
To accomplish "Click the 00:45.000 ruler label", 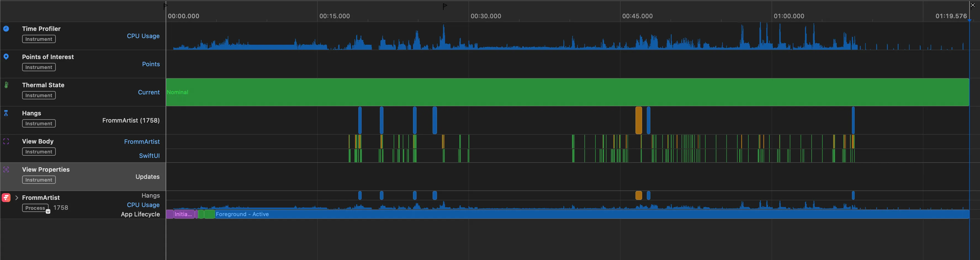I will coord(637,16).
